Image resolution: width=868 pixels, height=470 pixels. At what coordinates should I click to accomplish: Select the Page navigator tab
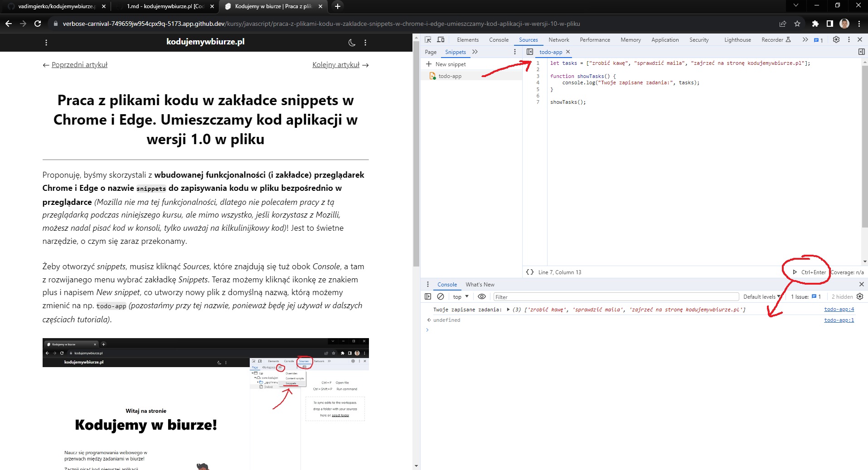(431, 52)
